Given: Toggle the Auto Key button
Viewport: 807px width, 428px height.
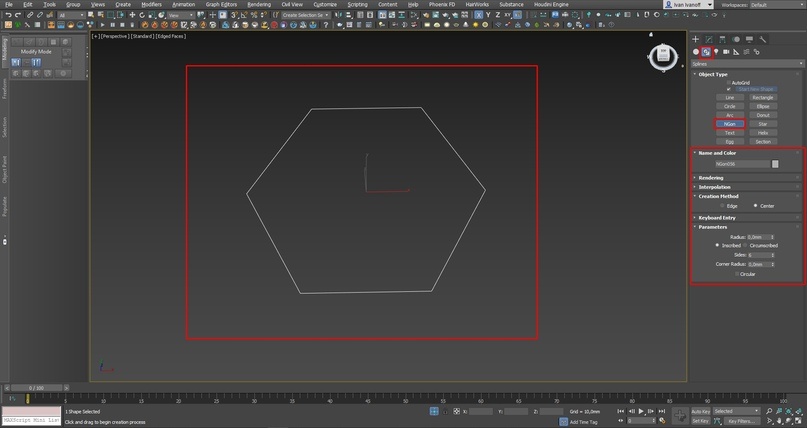Looking at the screenshot, I should tap(700, 411).
